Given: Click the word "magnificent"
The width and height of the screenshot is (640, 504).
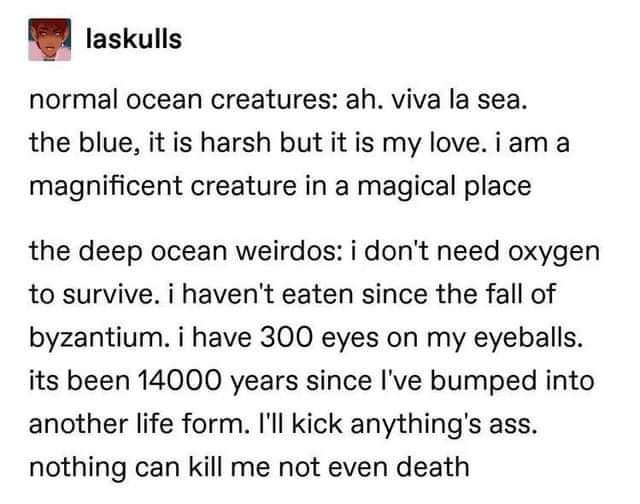Looking at the screenshot, I should pyautogui.click(x=104, y=187).
